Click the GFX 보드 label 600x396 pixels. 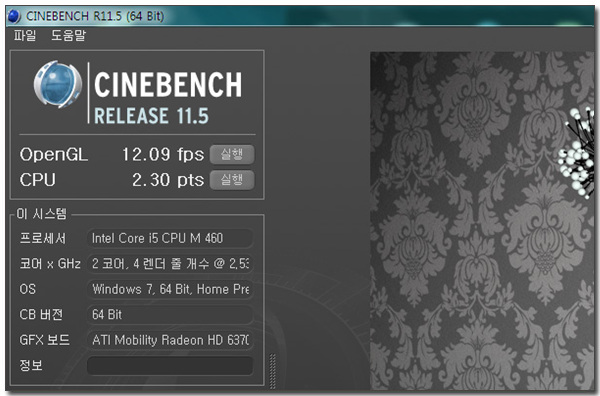[44, 340]
